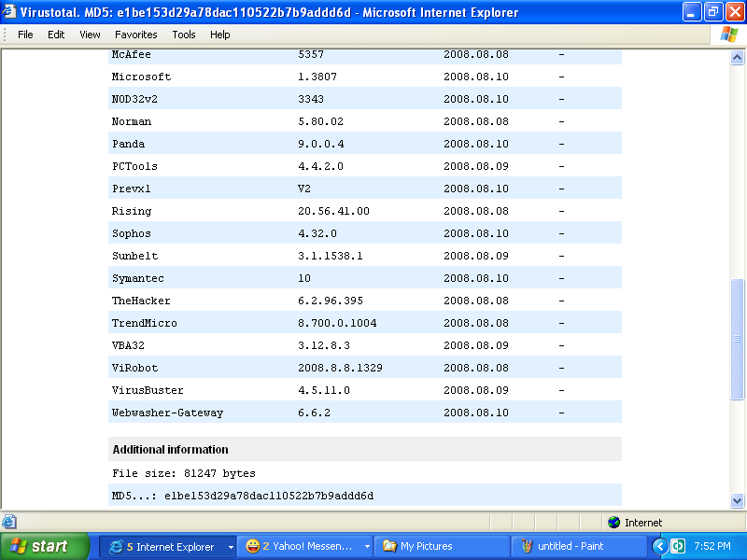Click the green system tray icon
747x560 pixels.
point(678,546)
